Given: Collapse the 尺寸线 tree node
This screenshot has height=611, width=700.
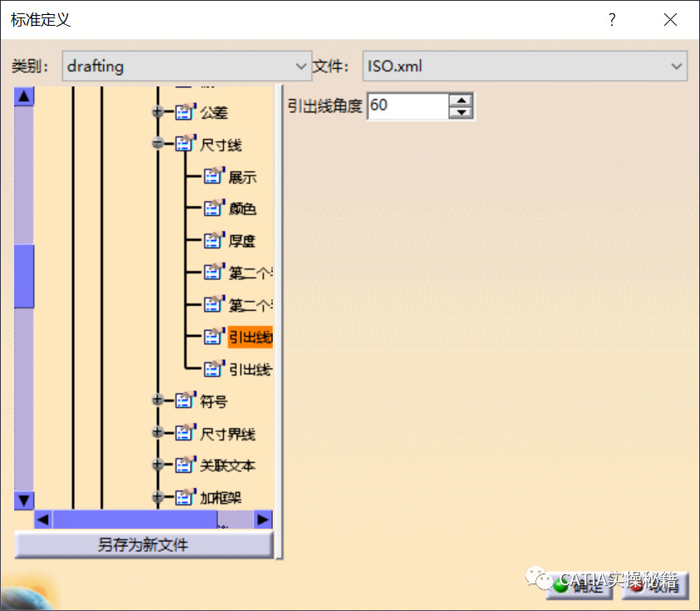Looking at the screenshot, I should [x=158, y=145].
